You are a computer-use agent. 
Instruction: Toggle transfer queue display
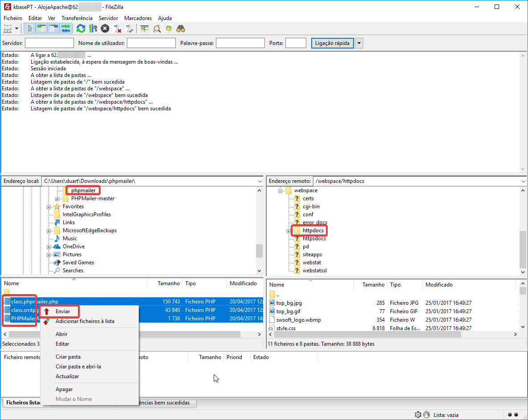point(65,28)
